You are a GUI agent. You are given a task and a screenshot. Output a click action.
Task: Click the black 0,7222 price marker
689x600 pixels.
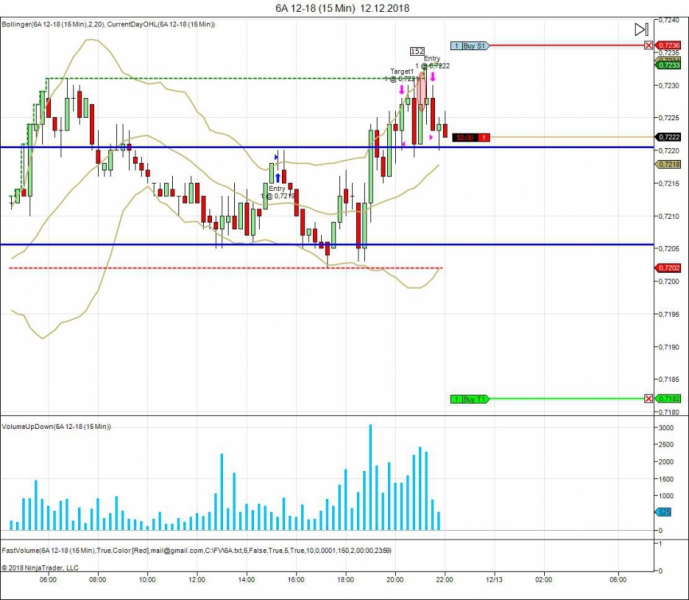pos(668,137)
